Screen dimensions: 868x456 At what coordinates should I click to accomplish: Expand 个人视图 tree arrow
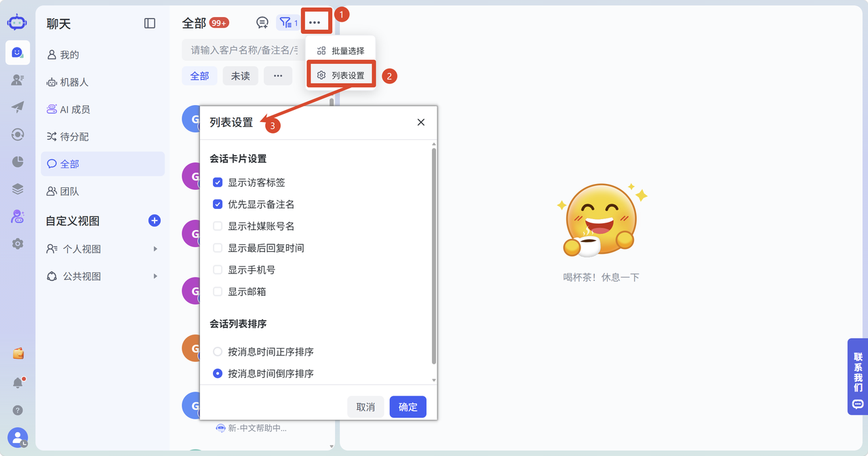point(155,249)
